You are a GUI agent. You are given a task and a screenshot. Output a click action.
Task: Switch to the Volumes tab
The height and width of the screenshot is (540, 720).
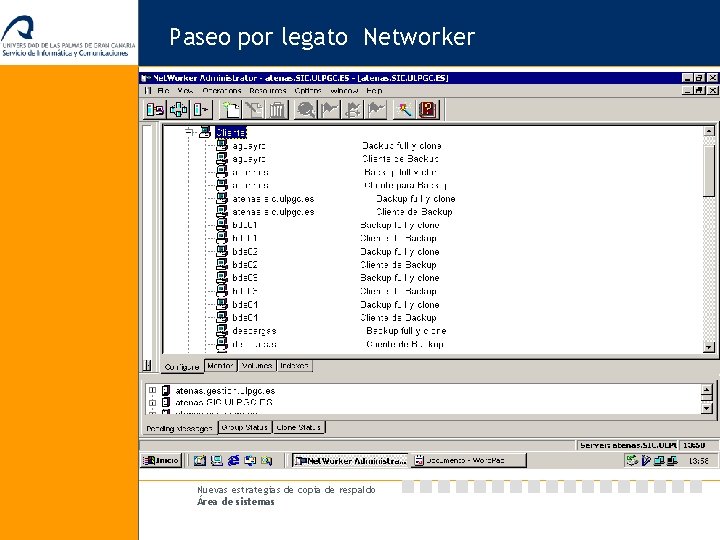[x=257, y=366]
